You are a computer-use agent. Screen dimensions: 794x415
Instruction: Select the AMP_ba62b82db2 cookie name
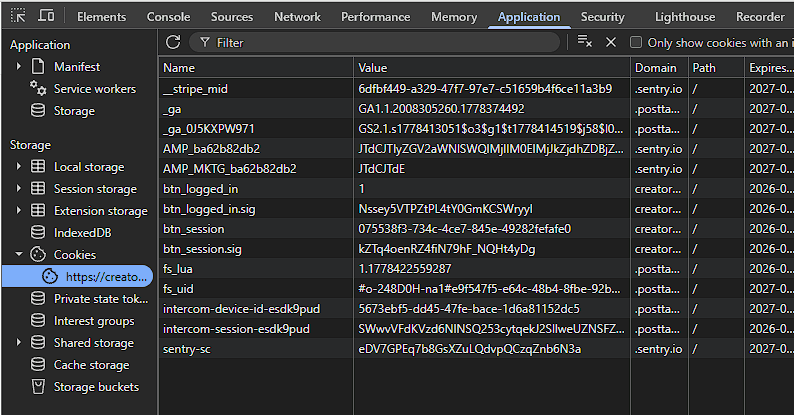click(x=211, y=149)
